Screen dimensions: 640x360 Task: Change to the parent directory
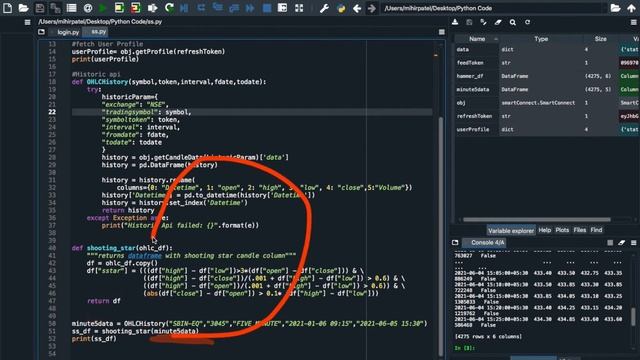[x=631, y=8]
